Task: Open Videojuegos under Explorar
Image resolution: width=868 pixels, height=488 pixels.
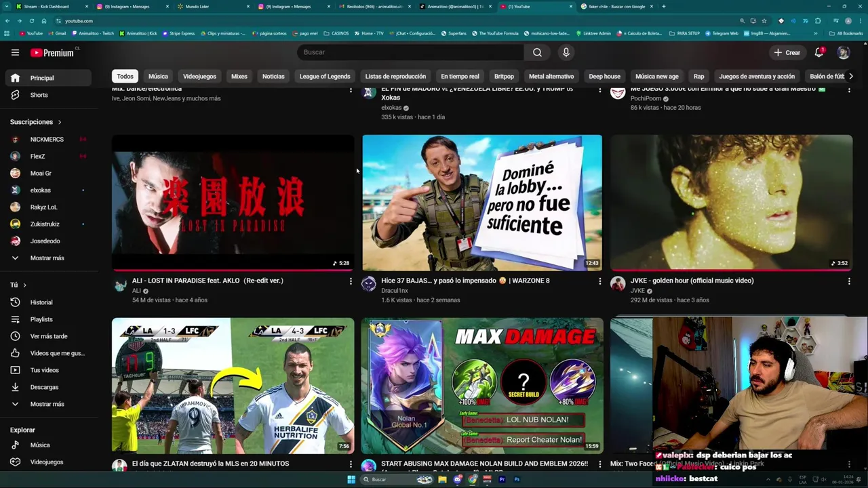Action: pyautogui.click(x=49, y=462)
